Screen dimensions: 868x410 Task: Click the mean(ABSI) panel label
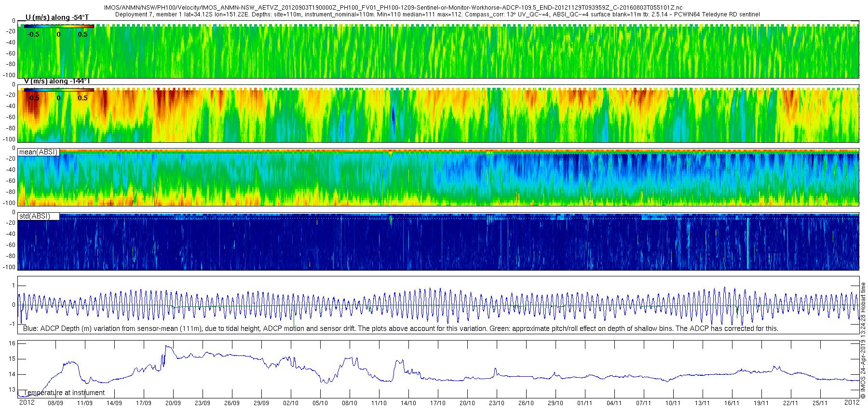39,152
